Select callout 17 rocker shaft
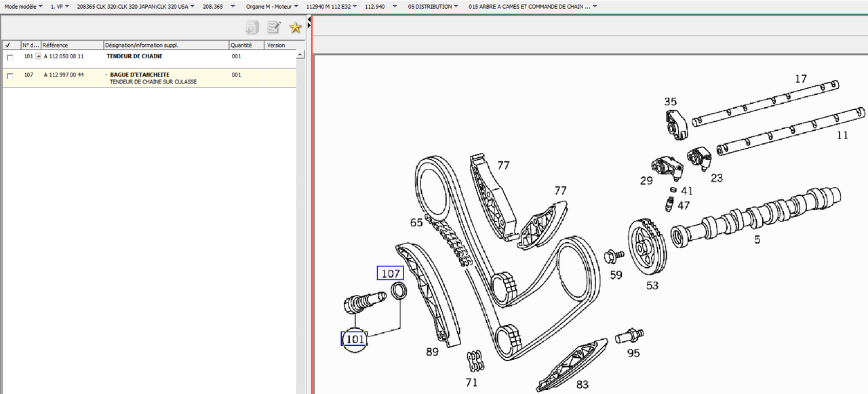Viewport: 868px width, 394px height. click(801, 79)
